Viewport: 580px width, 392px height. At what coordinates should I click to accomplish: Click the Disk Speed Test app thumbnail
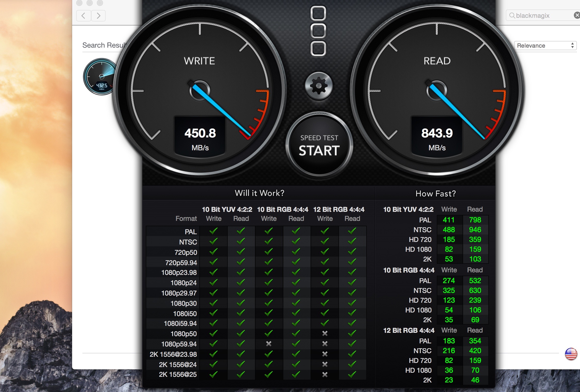click(100, 77)
